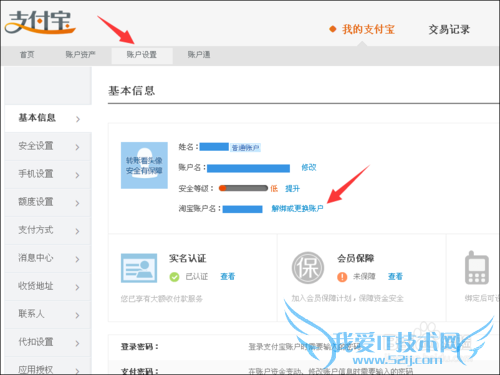Click 修改 link beside account name
Screen dimensions: 500x375
309,167
